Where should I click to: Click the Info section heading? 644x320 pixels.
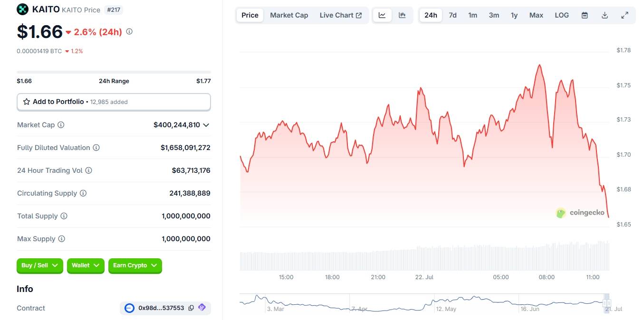coord(25,289)
